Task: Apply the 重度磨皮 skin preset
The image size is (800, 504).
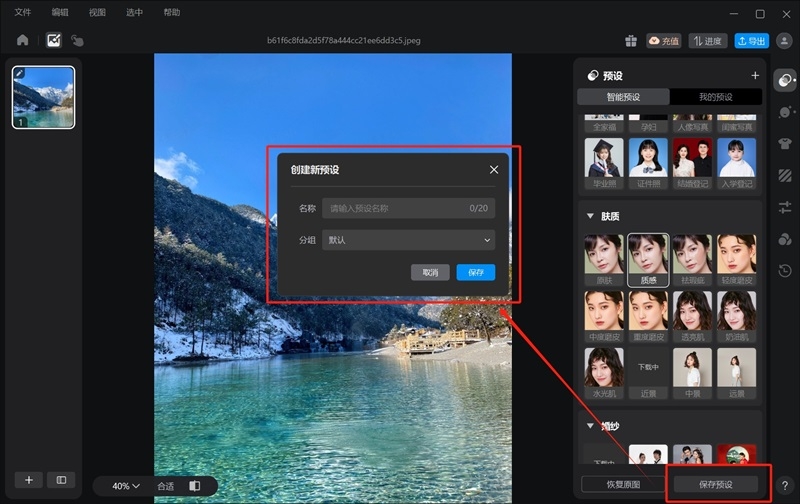Action: [648, 317]
